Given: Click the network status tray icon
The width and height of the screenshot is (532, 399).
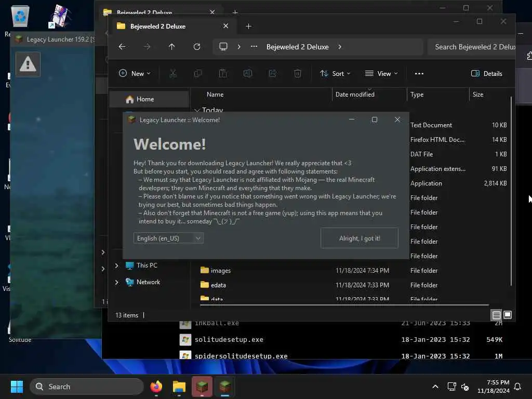Looking at the screenshot, I should [x=452, y=387].
